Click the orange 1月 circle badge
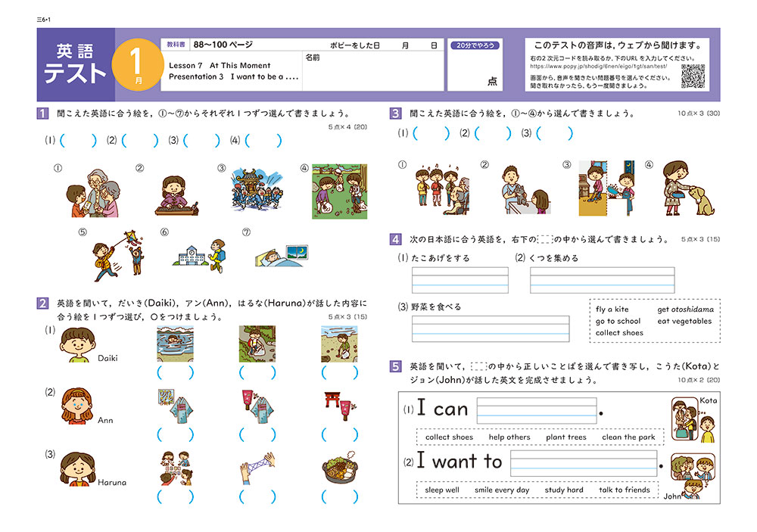 [x=137, y=64]
